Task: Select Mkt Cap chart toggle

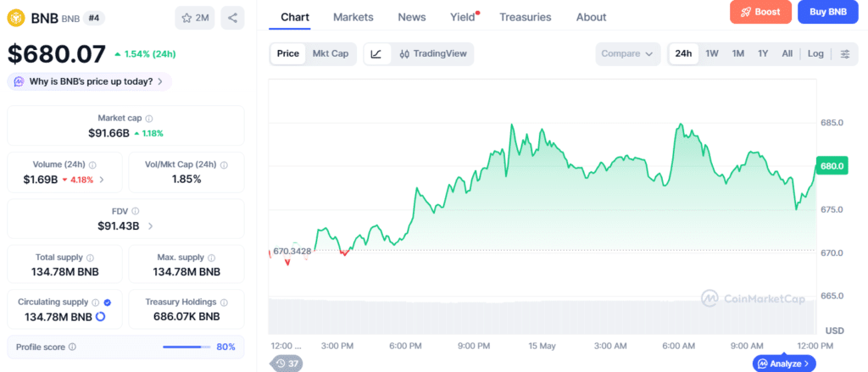Action: pos(331,53)
